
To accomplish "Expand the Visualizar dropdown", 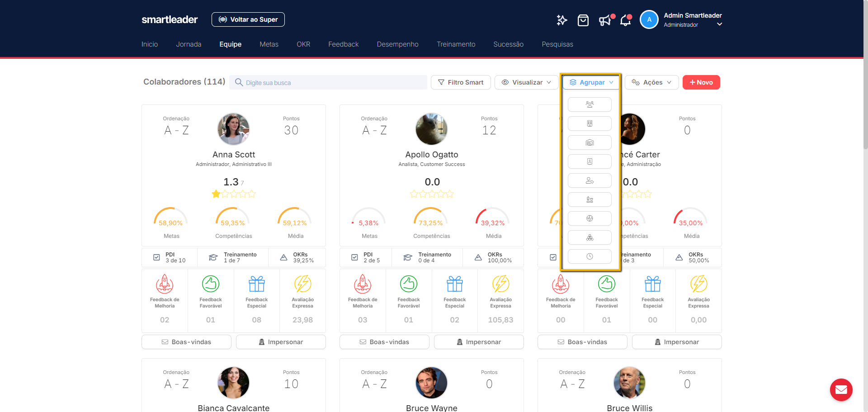I will click(x=527, y=82).
